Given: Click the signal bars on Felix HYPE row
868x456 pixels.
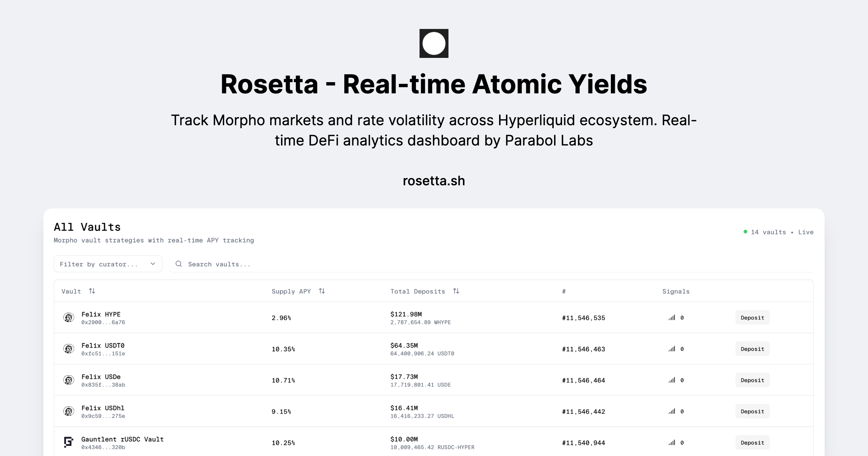Looking at the screenshot, I should 672,317.
